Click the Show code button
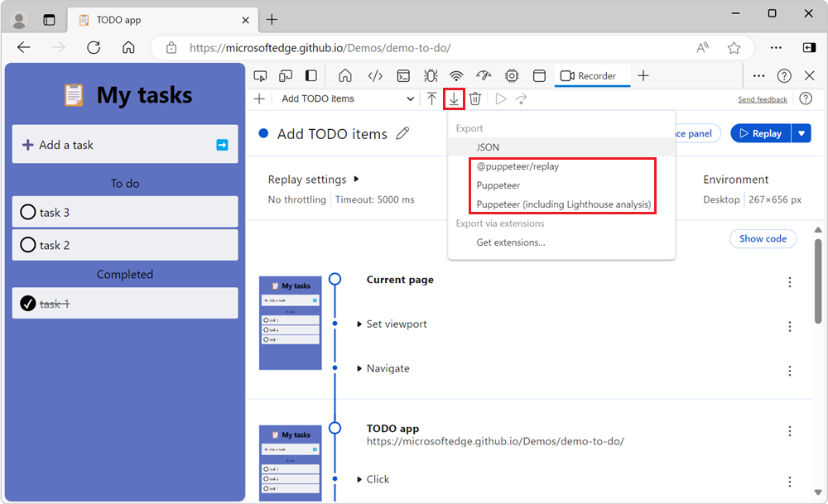The width and height of the screenshot is (828, 504). pyautogui.click(x=762, y=238)
